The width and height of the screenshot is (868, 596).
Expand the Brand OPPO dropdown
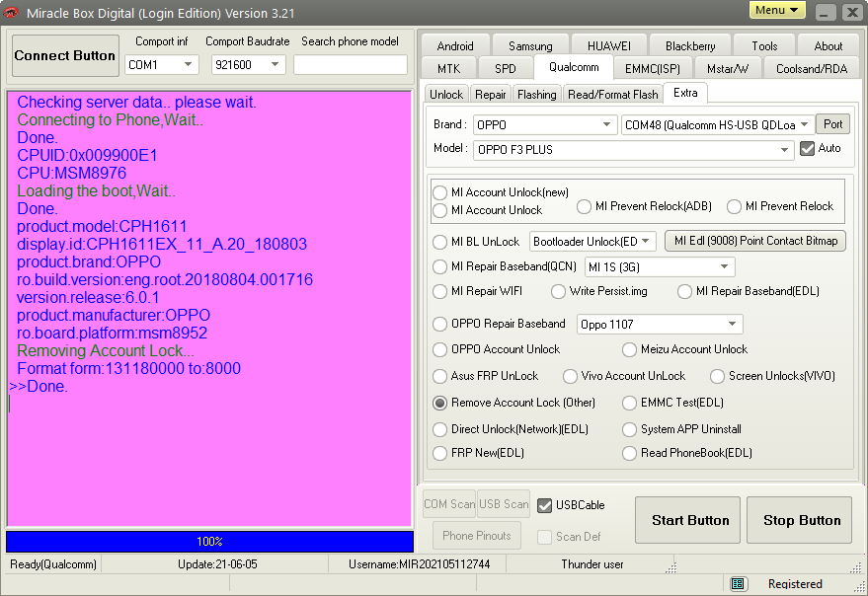(545, 125)
